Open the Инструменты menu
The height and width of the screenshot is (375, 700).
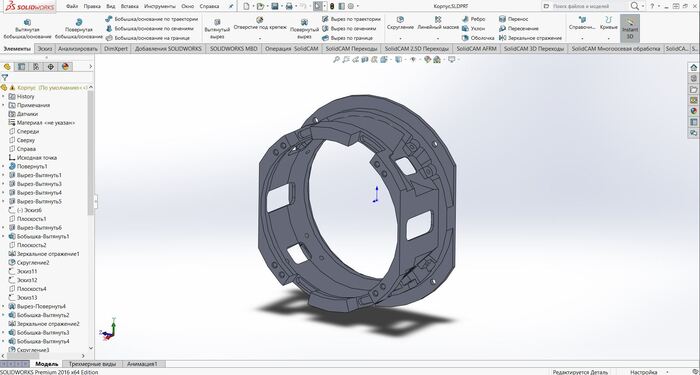click(x=159, y=6)
